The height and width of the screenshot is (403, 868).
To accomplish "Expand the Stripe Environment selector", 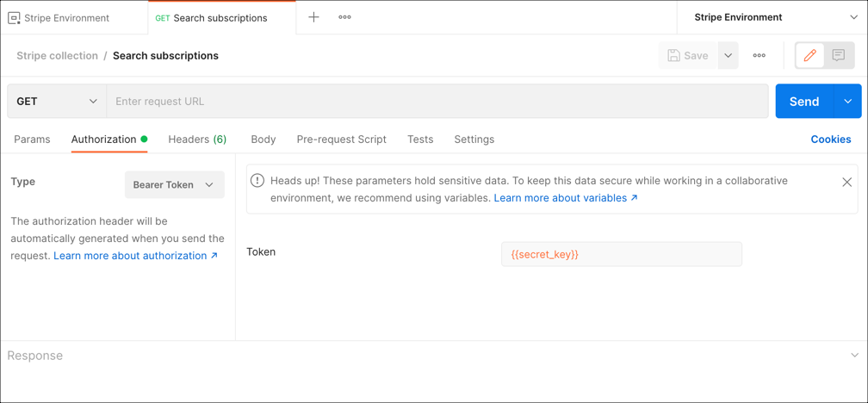I will [x=853, y=17].
